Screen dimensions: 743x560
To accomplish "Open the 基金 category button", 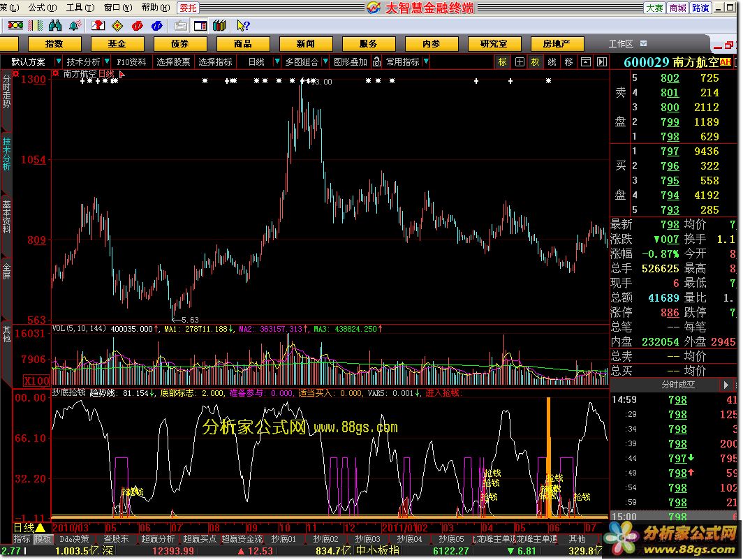I will point(117,43).
